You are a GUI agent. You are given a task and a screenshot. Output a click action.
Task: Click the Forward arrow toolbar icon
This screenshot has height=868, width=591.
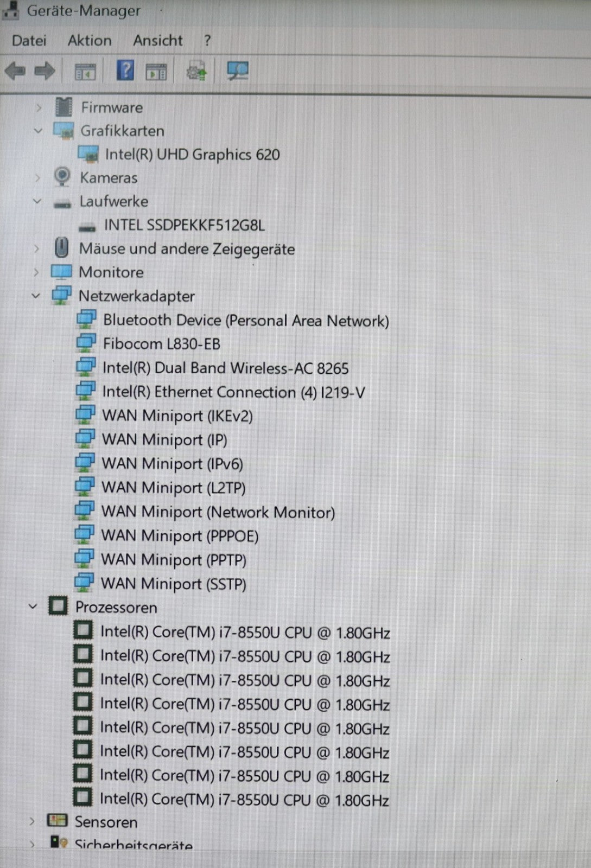click(x=45, y=71)
